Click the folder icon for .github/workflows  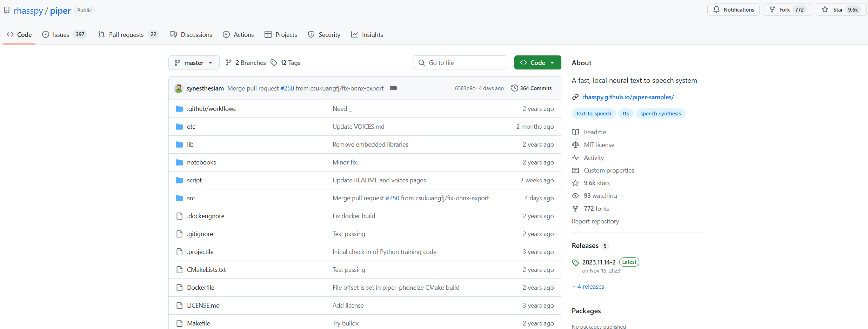(179, 109)
